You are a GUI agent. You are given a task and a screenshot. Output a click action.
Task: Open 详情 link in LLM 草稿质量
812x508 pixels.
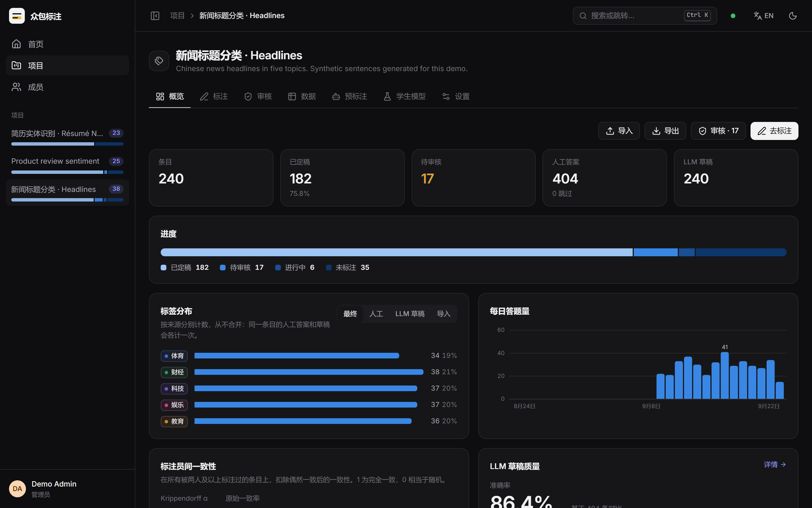[775, 465]
